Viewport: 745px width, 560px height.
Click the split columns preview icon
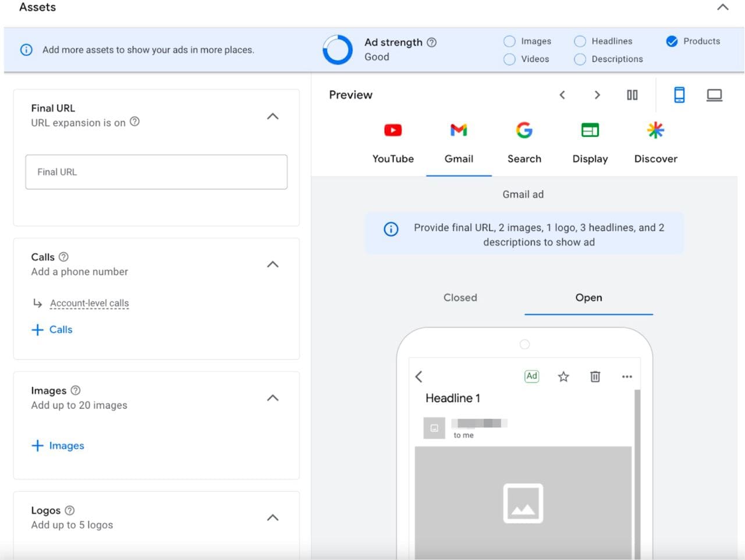tap(632, 95)
